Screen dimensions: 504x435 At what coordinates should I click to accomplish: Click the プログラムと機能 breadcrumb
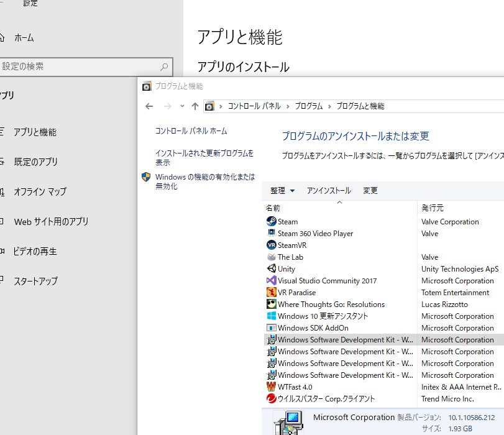pos(360,106)
